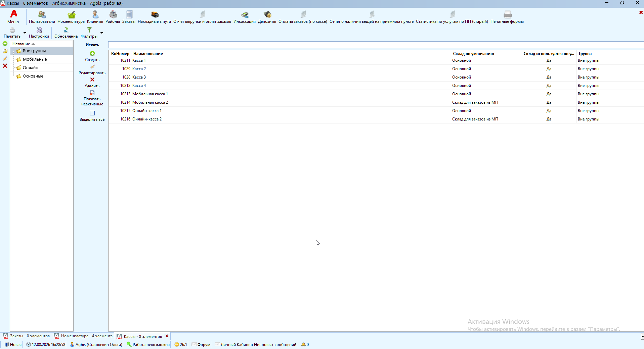This screenshot has width=644, height=349.
Task: Click Показать неактивные
Action: point(92,98)
